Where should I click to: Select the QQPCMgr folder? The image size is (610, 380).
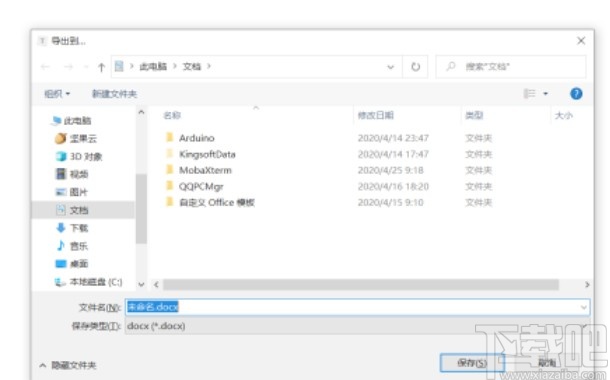(x=201, y=186)
